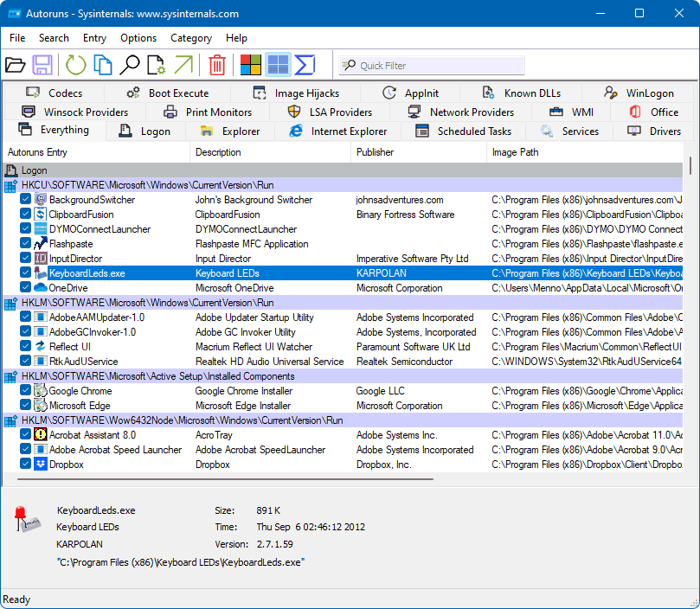Click the Jump to entry arrow icon
The height and width of the screenshot is (609, 700).
(183, 65)
